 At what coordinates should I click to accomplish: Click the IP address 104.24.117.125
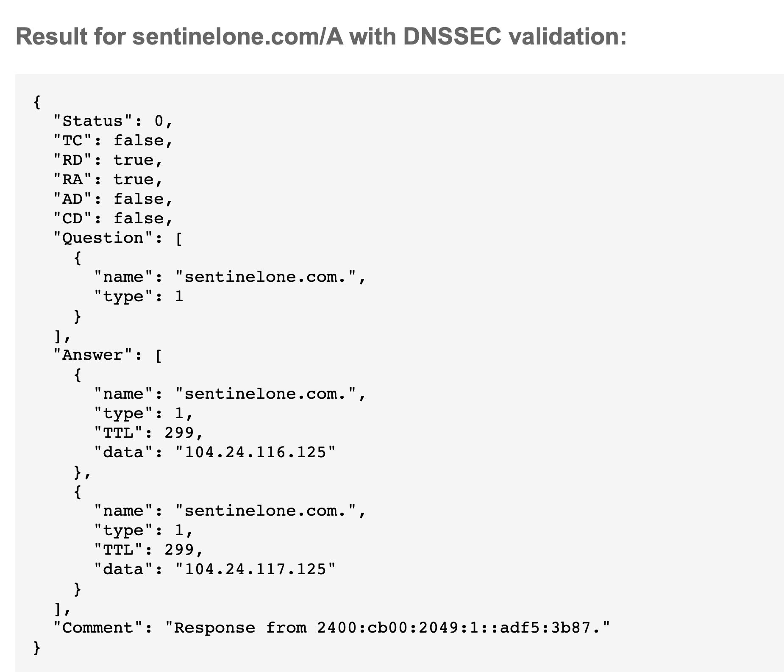click(255, 569)
